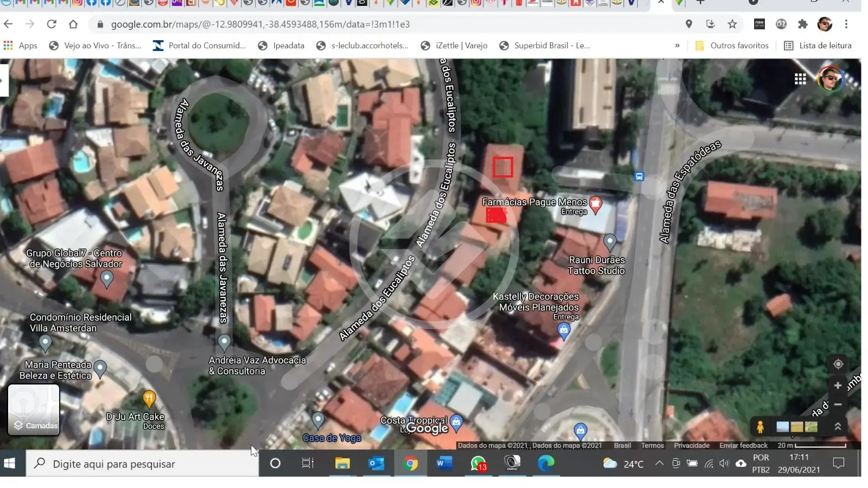Viewport: 868px width, 488px height.
Task: Open the Apps bookmark shortcut
Action: tap(21, 46)
